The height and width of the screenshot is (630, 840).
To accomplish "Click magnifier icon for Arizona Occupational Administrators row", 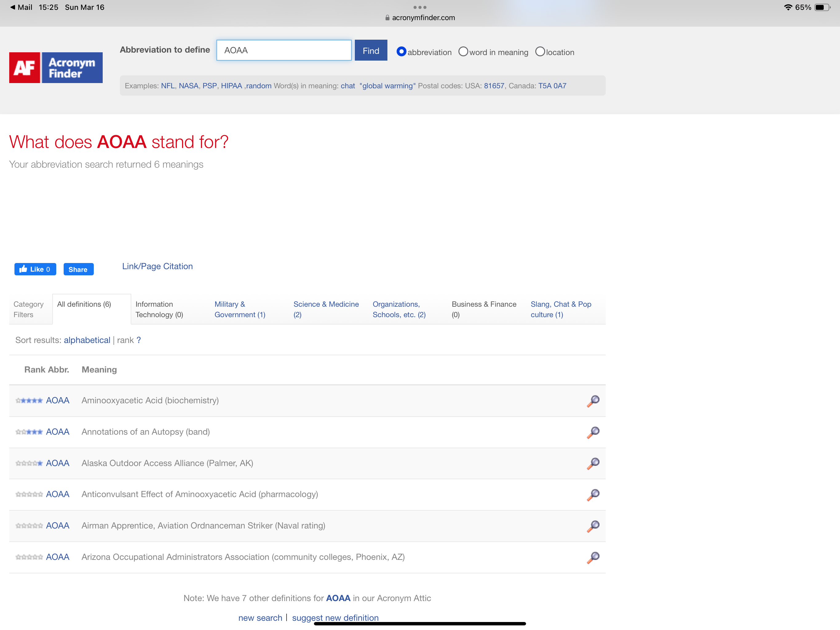I will (593, 557).
